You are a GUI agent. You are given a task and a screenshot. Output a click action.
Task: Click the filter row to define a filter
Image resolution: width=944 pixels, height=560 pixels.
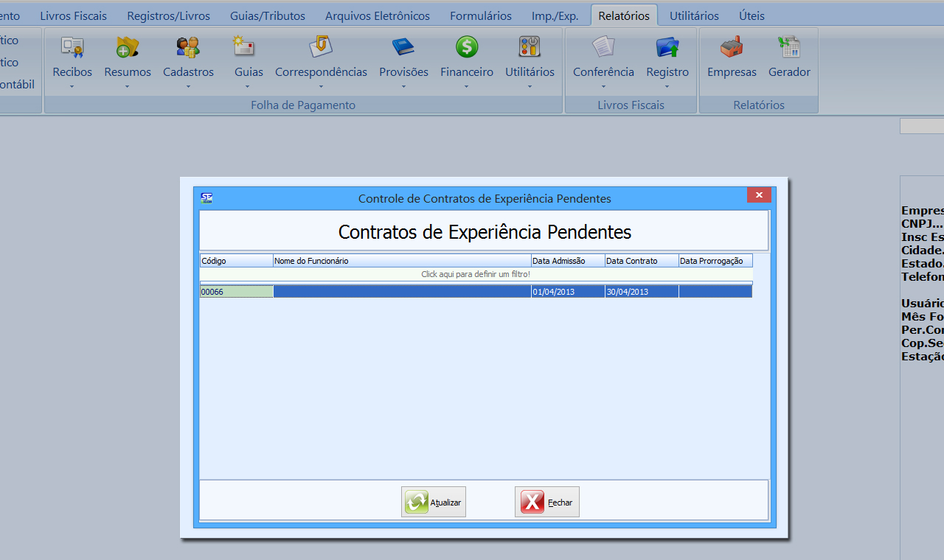476,274
